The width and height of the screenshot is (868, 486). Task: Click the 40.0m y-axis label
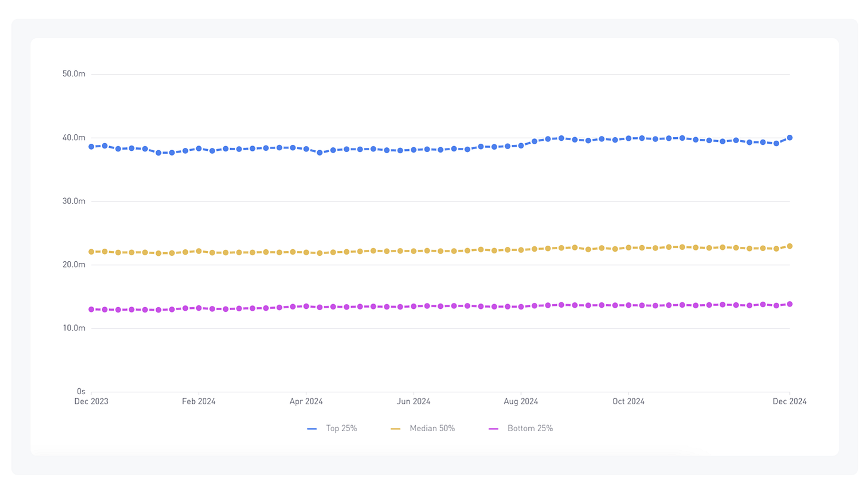(x=74, y=138)
